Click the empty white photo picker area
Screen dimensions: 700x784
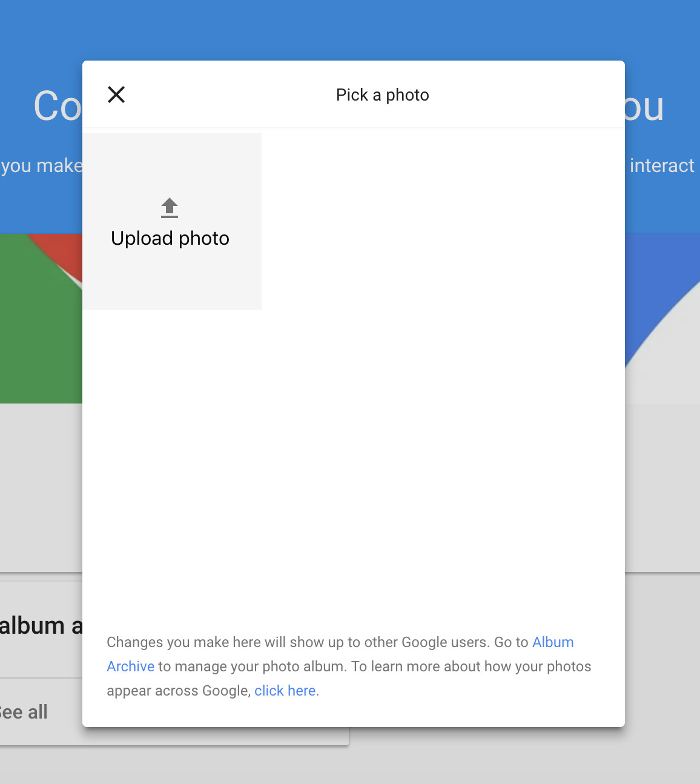442,364
